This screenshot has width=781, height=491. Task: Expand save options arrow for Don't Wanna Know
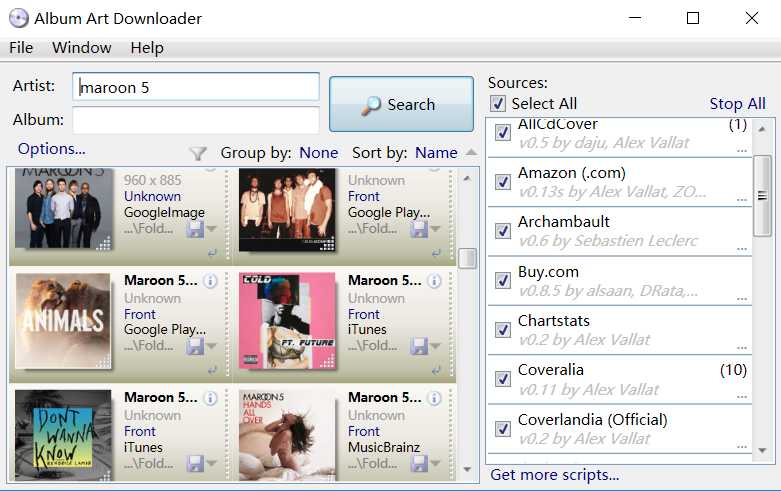point(212,464)
